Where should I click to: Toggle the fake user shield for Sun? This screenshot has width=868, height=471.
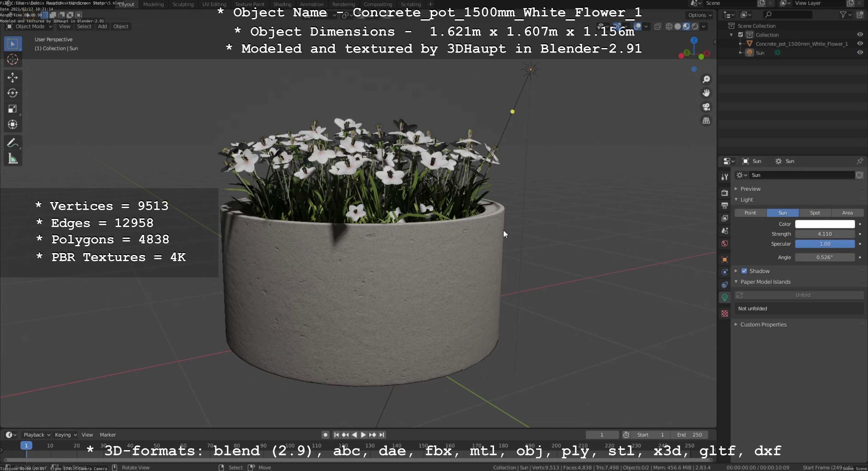(x=859, y=175)
